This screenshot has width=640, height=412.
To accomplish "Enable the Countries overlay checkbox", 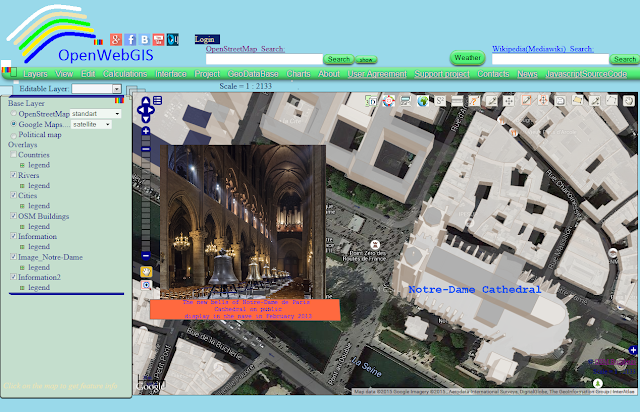I will [13, 154].
